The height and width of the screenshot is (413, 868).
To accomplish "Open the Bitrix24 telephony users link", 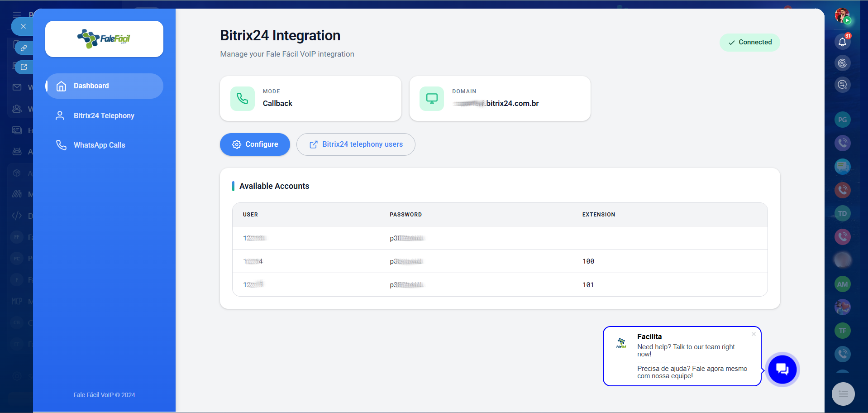I will (356, 144).
